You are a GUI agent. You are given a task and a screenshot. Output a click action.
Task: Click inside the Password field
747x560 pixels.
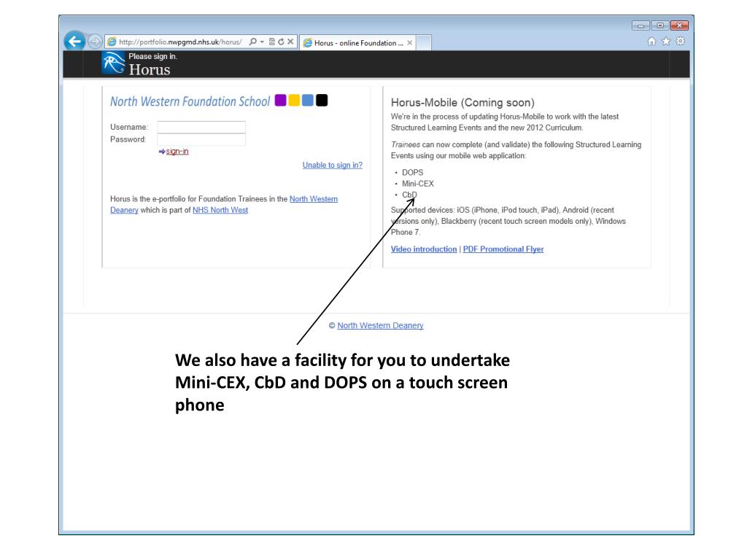pyautogui.click(x=201, y=139)
